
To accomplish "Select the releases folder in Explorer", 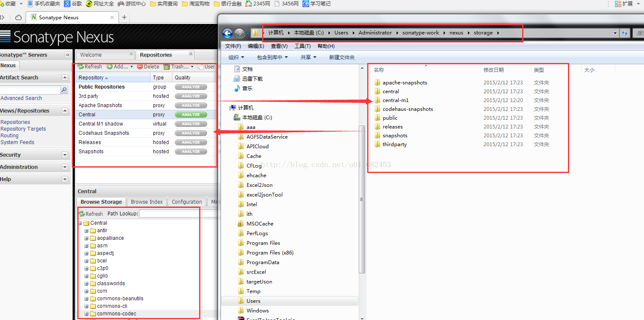I will [x=392, y=127].
